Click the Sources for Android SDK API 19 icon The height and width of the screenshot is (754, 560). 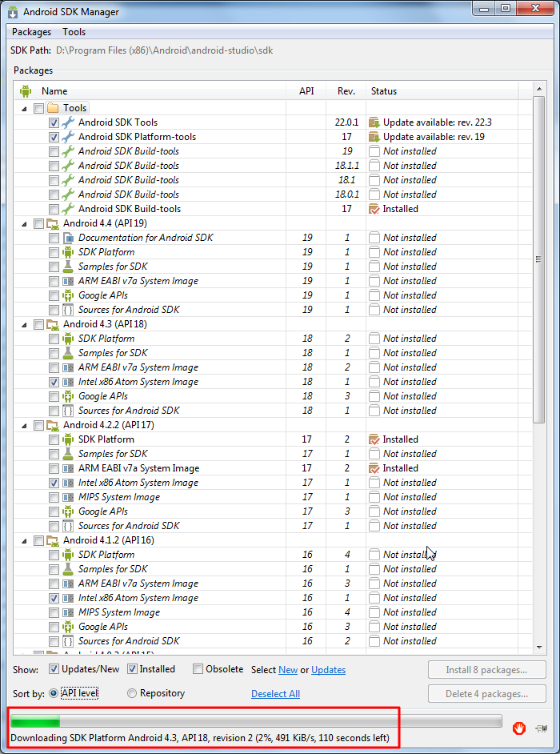pos(68,310)
